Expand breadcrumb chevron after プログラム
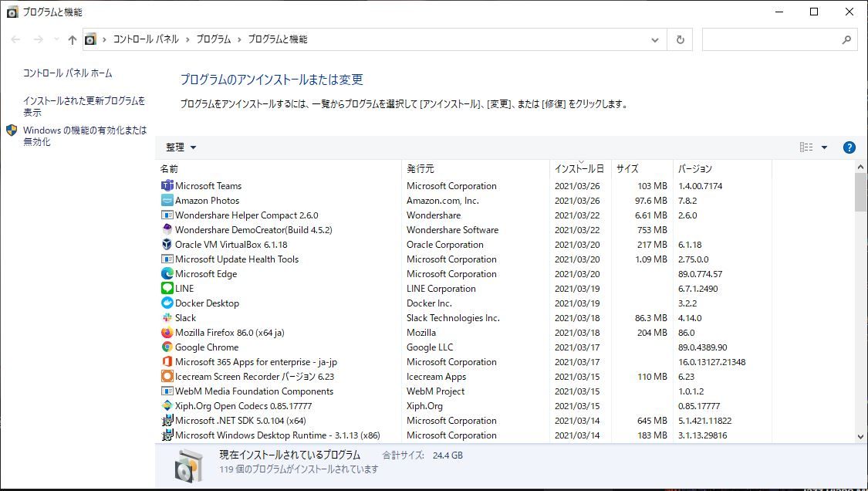The width and height of the screenshot is (868, 491). click(239, 39)
